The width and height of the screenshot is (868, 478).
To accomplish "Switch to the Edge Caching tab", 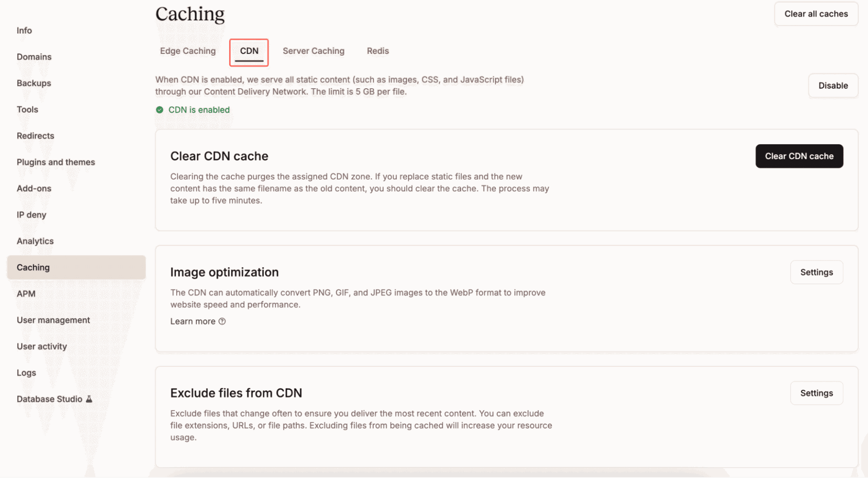I will [x=188, y=51].
